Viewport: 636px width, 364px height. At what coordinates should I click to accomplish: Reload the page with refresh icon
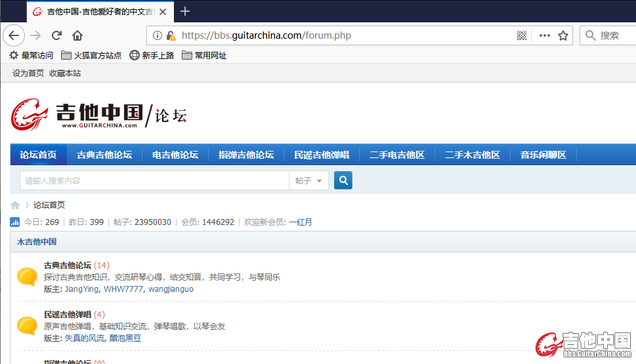tap(56, 35)
